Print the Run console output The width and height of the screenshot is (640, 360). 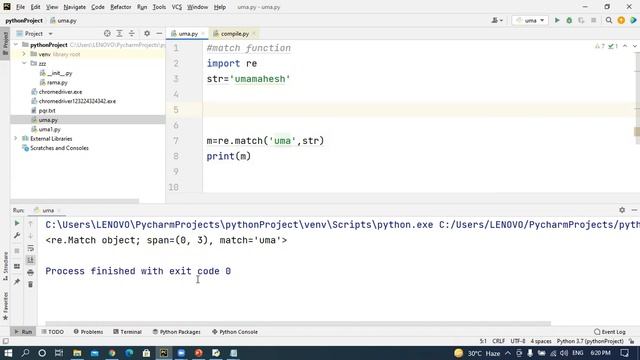point(30,272)
